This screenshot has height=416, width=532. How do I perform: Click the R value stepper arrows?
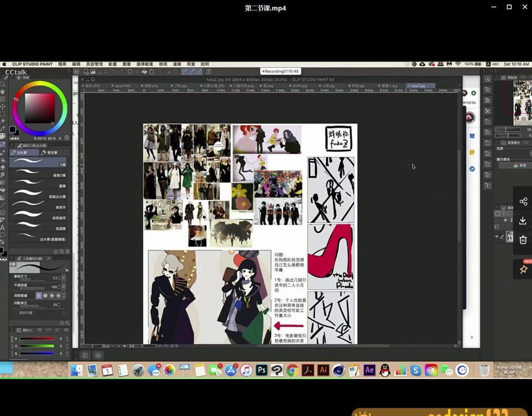[67, 339]
